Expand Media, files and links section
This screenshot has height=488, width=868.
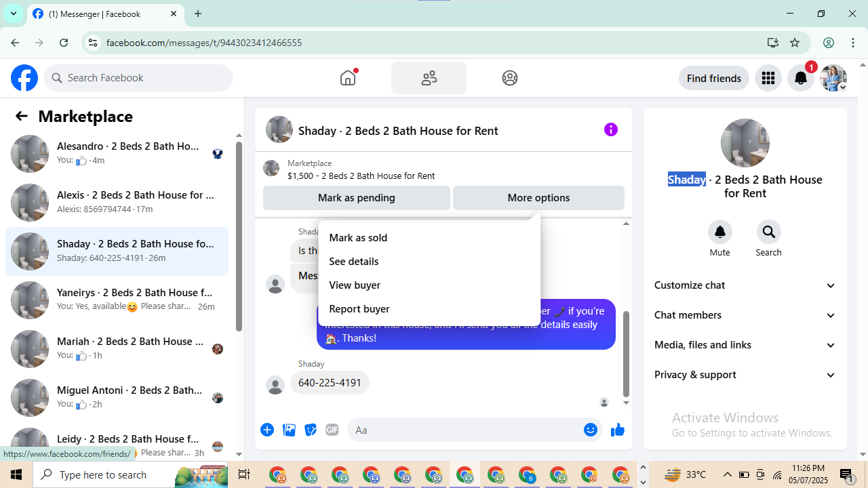(x=745, y=345)
